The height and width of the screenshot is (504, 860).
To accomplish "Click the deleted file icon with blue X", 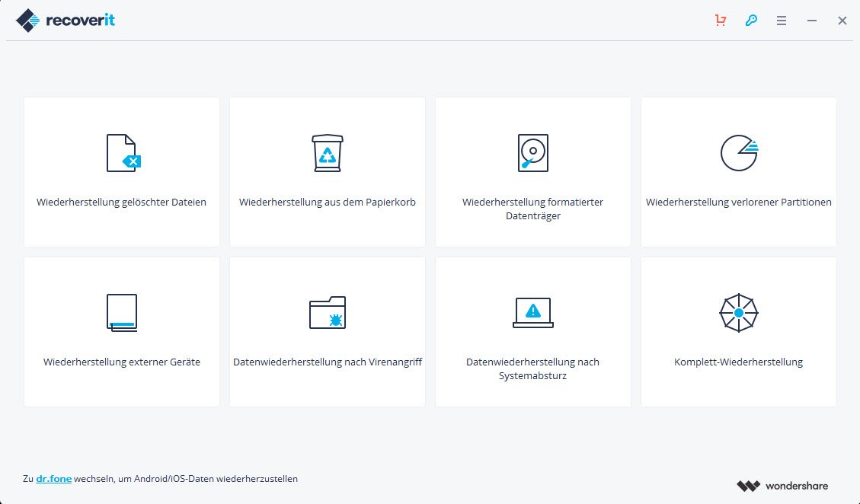I will [x=123, y=153].
